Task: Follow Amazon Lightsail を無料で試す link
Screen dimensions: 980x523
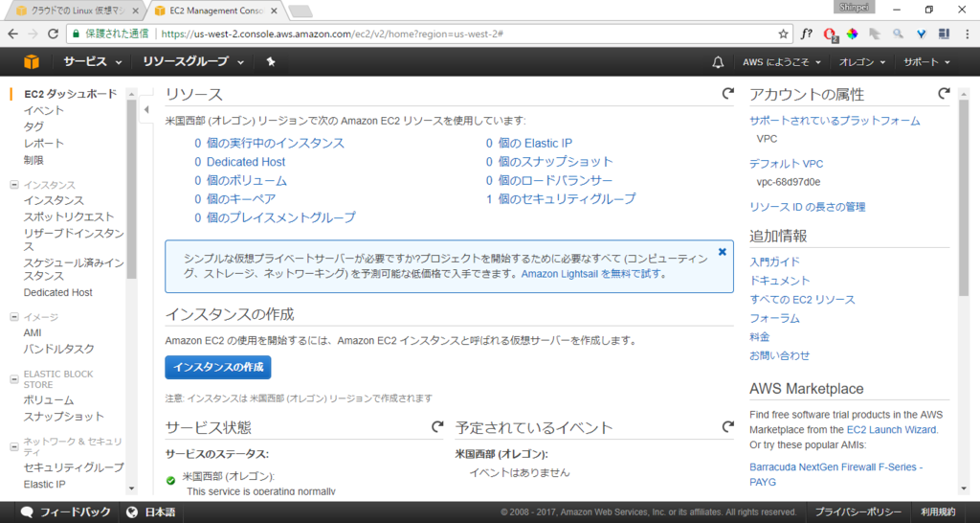Action: (590, 273)
